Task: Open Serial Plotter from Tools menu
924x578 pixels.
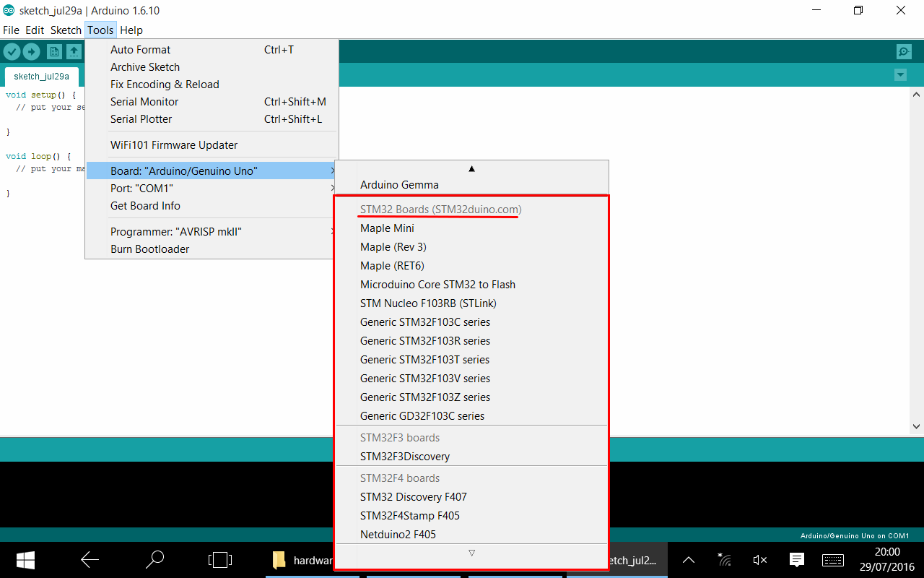Action: click(212, 119)
